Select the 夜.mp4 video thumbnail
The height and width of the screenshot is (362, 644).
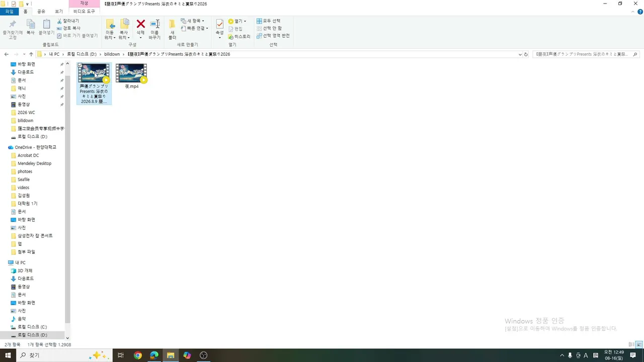tap(131, 73)
